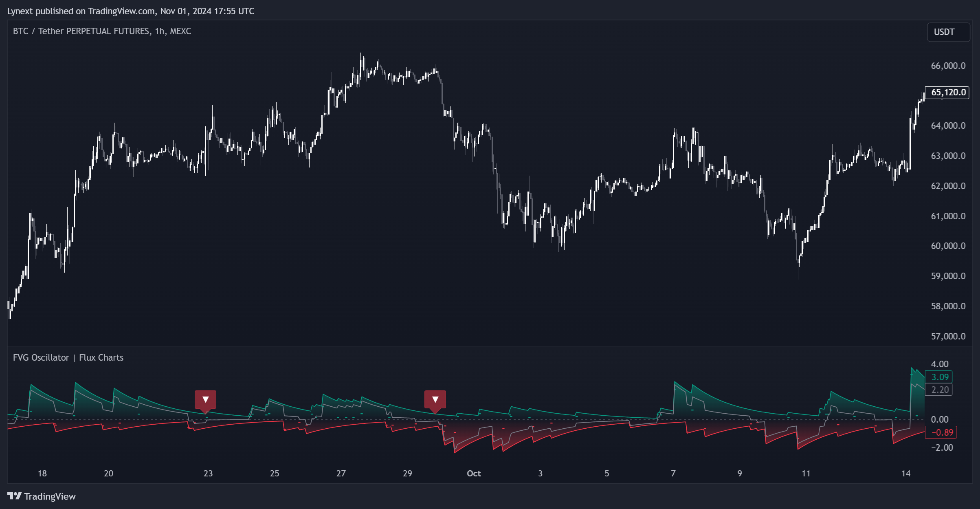Click the USDT currency button
980x509 pixels.
click(x=948, y=32)
